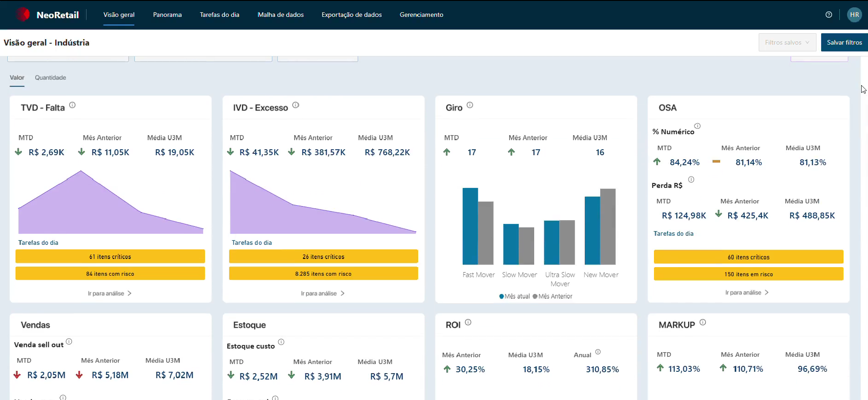The width and height of the screenshot is (868, 400).
Task: Open 61 itens críticos in TVD card
Action: tap(110, 257)
